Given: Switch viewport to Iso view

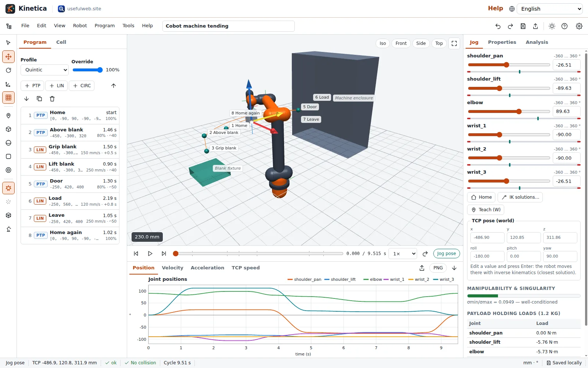Looking at the screenshot, I should (x=383, y=43).
